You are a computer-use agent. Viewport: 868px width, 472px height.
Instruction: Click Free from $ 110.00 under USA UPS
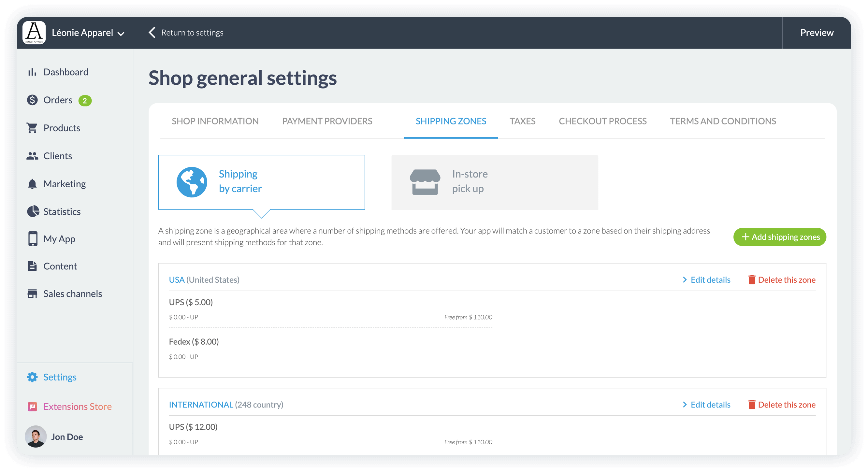click(468, 317)
